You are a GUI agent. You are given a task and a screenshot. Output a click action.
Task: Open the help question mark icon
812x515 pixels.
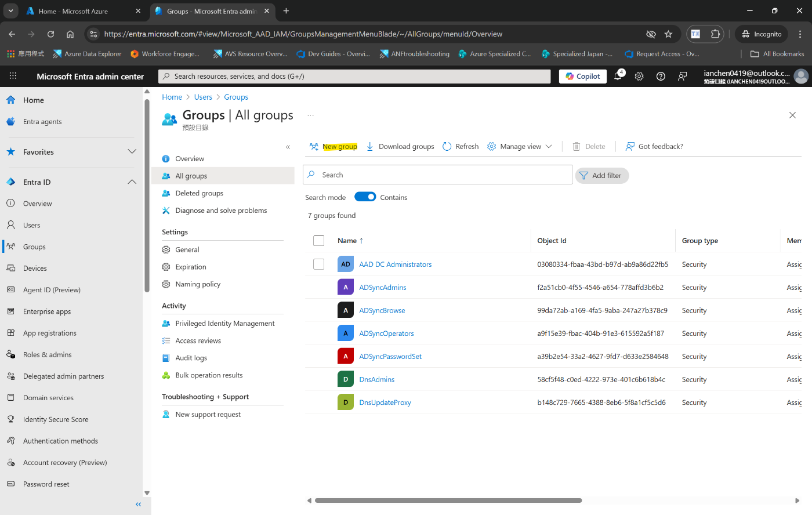pyautogui.click(x=661, y=76)
